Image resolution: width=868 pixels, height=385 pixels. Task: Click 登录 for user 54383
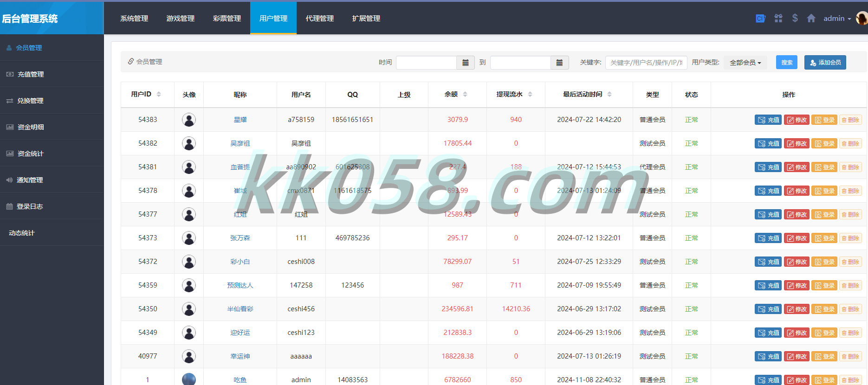[x=824, y=120]
